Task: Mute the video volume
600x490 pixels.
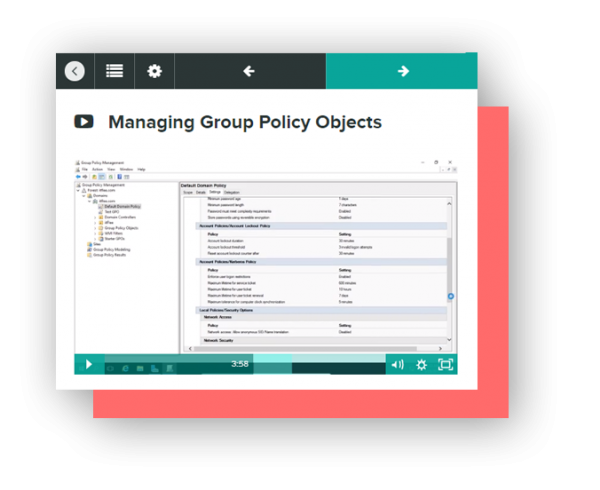Action: (397, 365)
